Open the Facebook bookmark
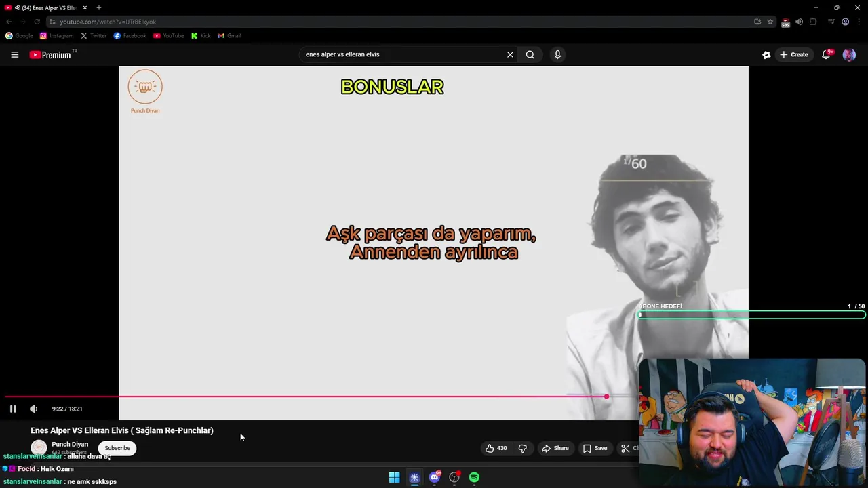This screenshot has height=488, width=868. pos(130,36)
